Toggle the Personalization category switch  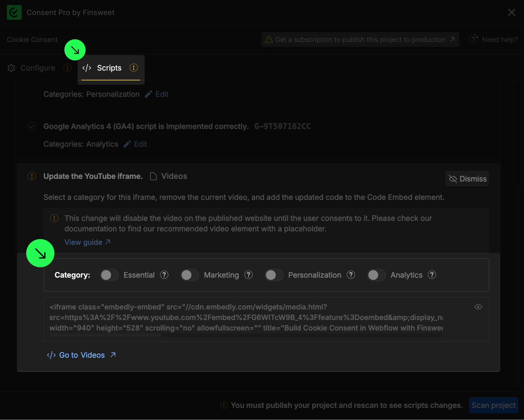click(x=274, y=275)
